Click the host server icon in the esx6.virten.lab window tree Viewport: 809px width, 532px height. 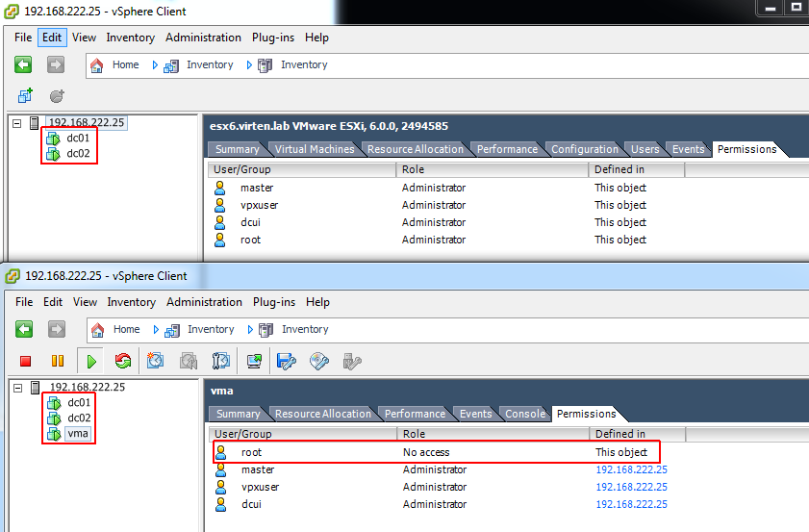pos(34,123)
